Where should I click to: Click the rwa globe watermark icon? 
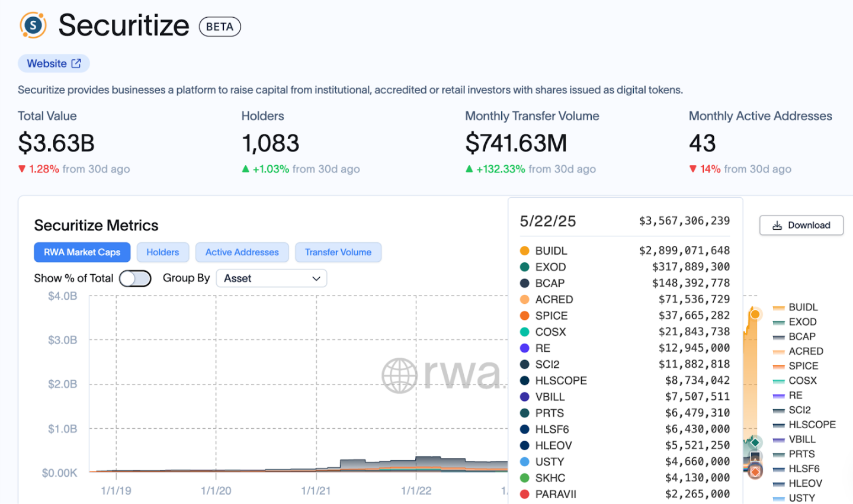pos(399,375)
